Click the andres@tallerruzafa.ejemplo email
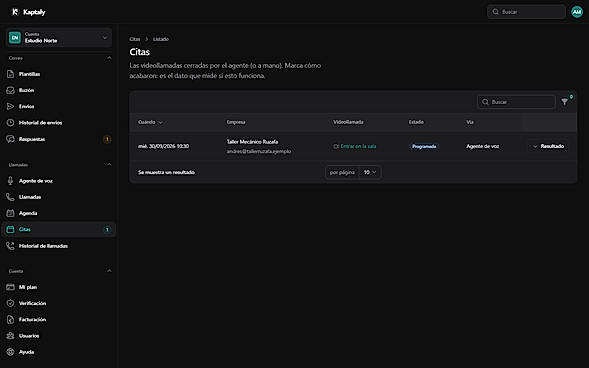 point(259,151)
